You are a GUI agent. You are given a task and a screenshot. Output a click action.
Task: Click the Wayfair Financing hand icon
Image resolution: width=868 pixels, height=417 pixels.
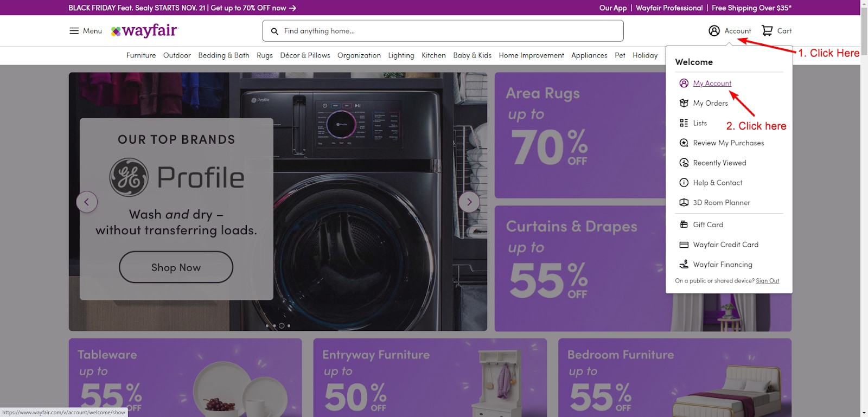coord(684,265)
